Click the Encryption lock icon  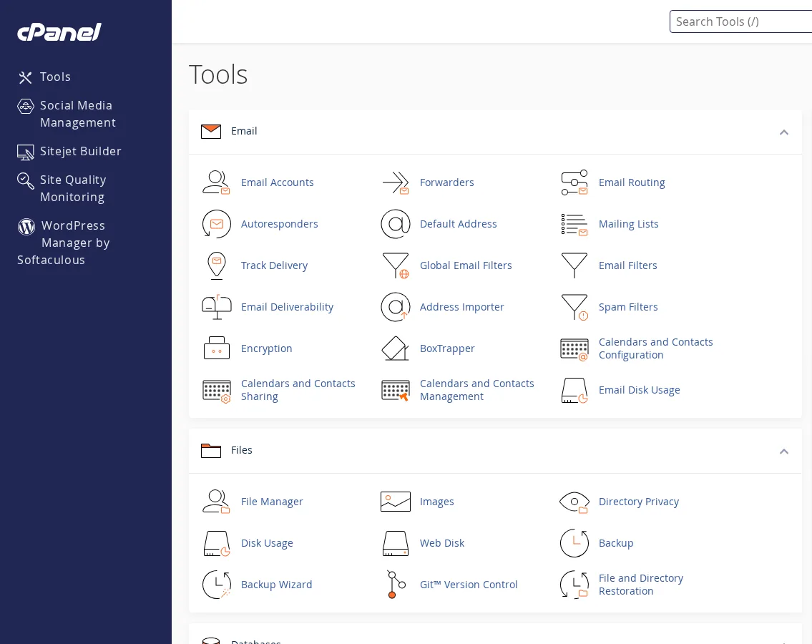[x=216, y=348]
